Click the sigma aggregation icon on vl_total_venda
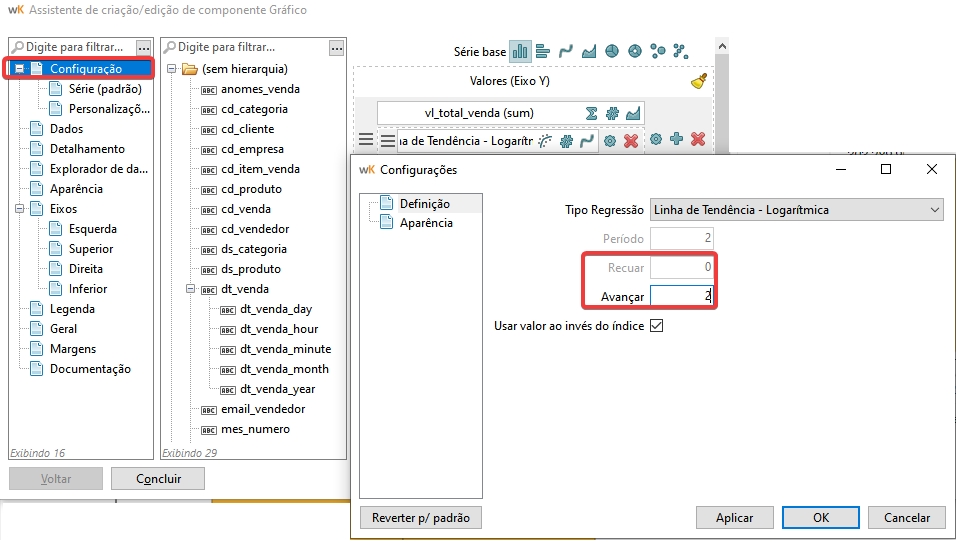960x543 pixels. click(591, 113)
